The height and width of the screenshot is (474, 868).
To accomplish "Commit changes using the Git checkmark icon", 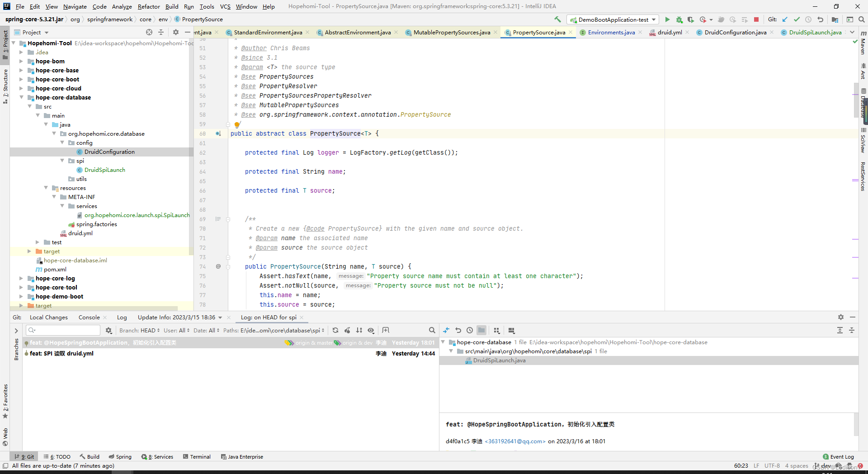I will (x=797, y=19).
